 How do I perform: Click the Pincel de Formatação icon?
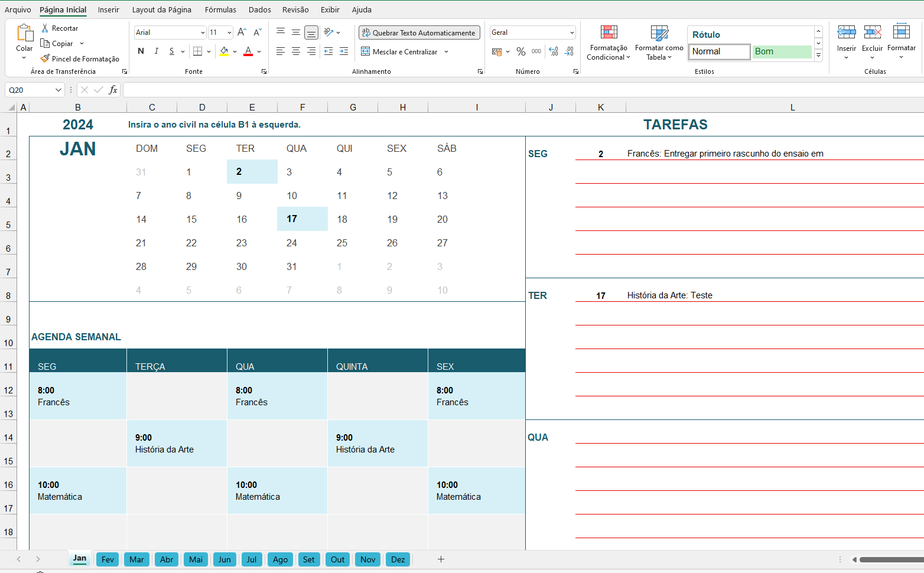pos(45,58)
